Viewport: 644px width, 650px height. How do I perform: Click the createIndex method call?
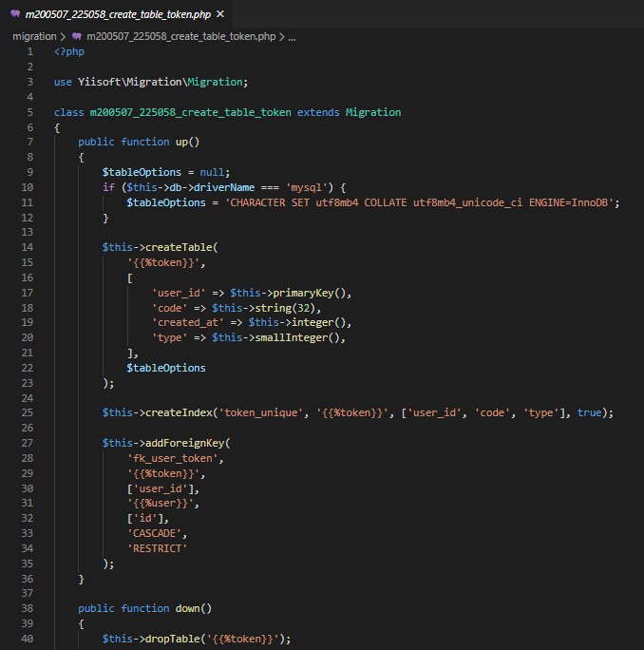(179, 412)
